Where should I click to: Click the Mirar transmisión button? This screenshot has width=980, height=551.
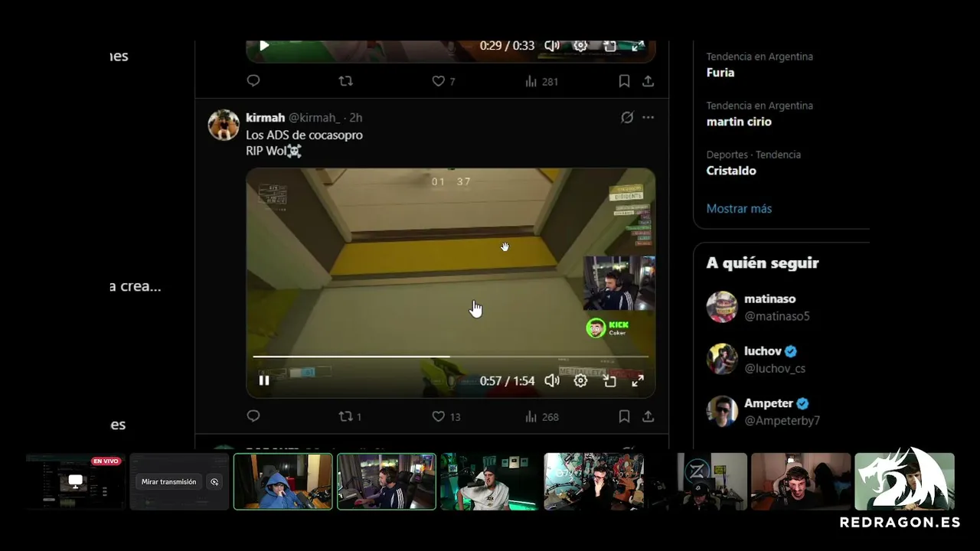pos(168,482)
